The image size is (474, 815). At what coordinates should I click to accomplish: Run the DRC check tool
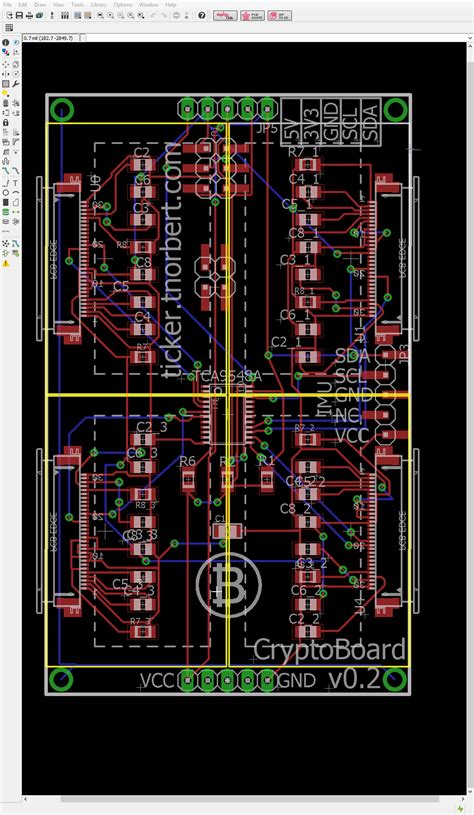pos(16,253)
